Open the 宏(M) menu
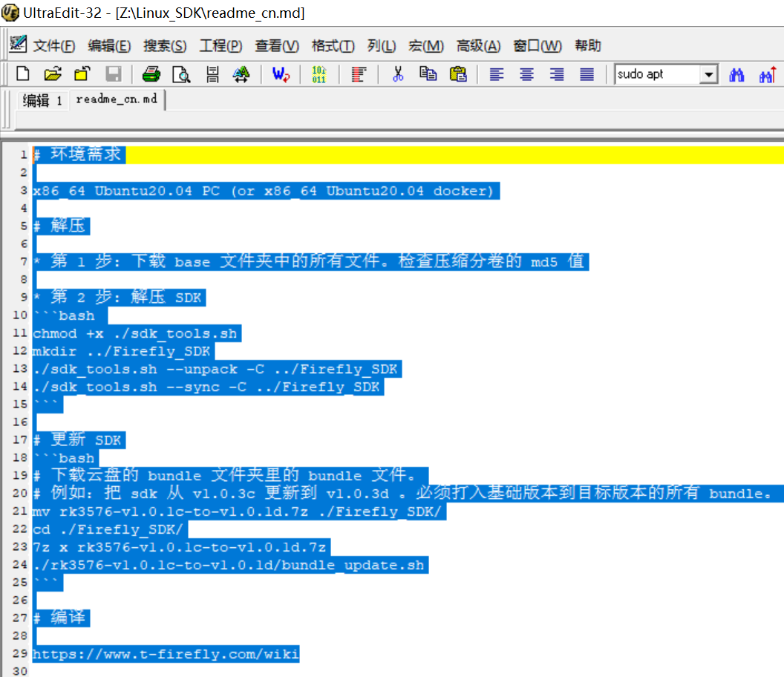Image resolution: width=784 pixels, height=677 pixels. (x=426, y=46)
